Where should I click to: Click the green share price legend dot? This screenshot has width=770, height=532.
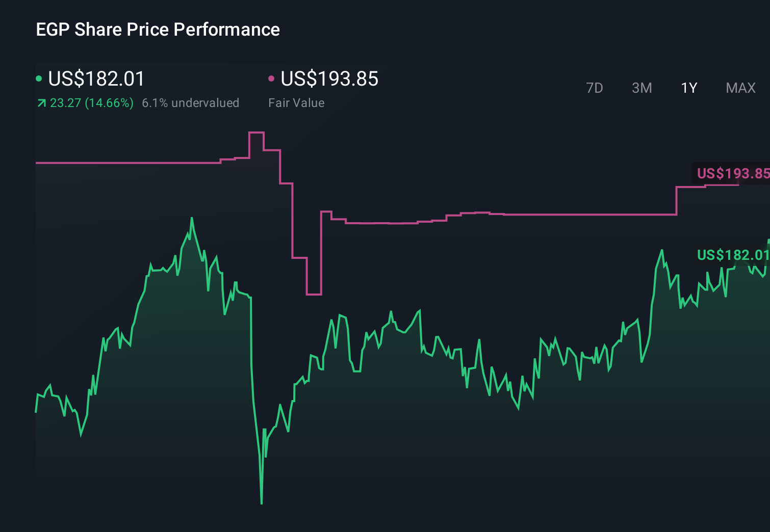[39, 78]
